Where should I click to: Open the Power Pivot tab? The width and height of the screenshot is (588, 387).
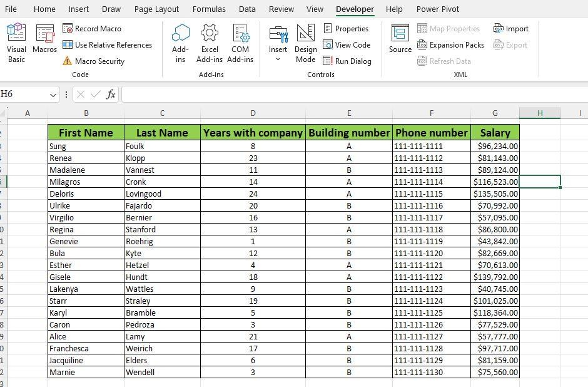[438, 9]
